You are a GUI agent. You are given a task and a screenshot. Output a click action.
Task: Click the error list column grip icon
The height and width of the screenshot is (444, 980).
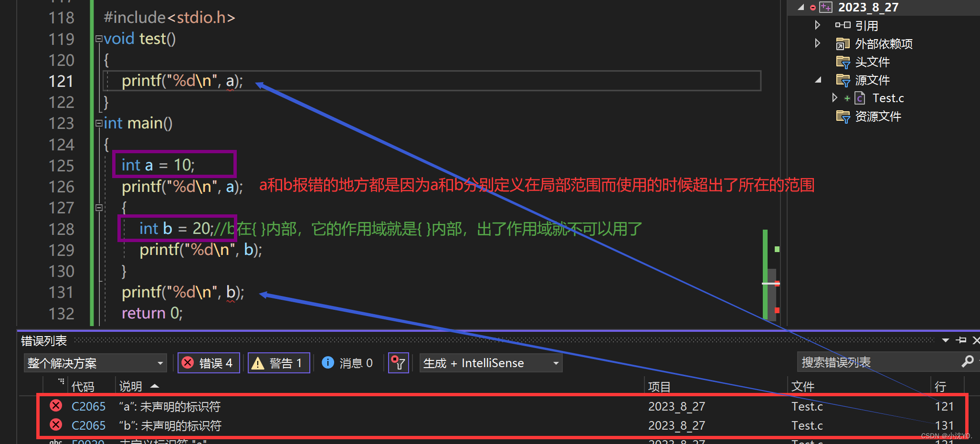click(61, 381)
